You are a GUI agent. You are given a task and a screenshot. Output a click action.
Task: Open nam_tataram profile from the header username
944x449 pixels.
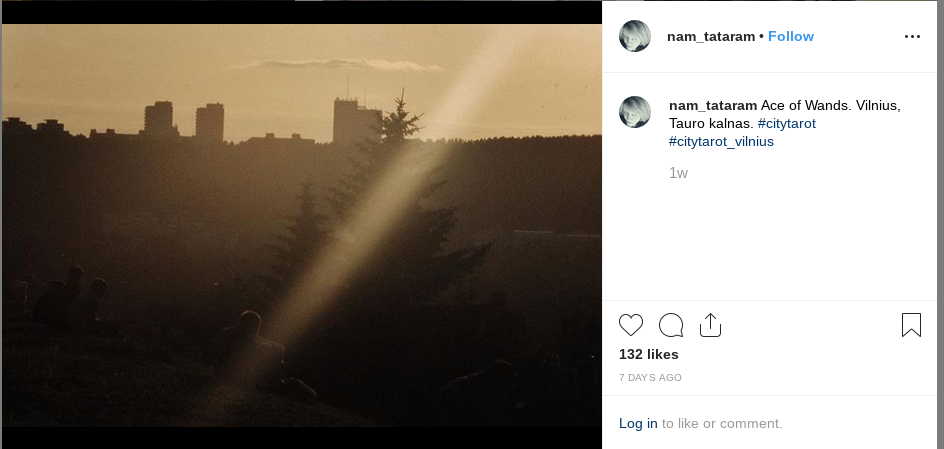click(x=711, y=36)
